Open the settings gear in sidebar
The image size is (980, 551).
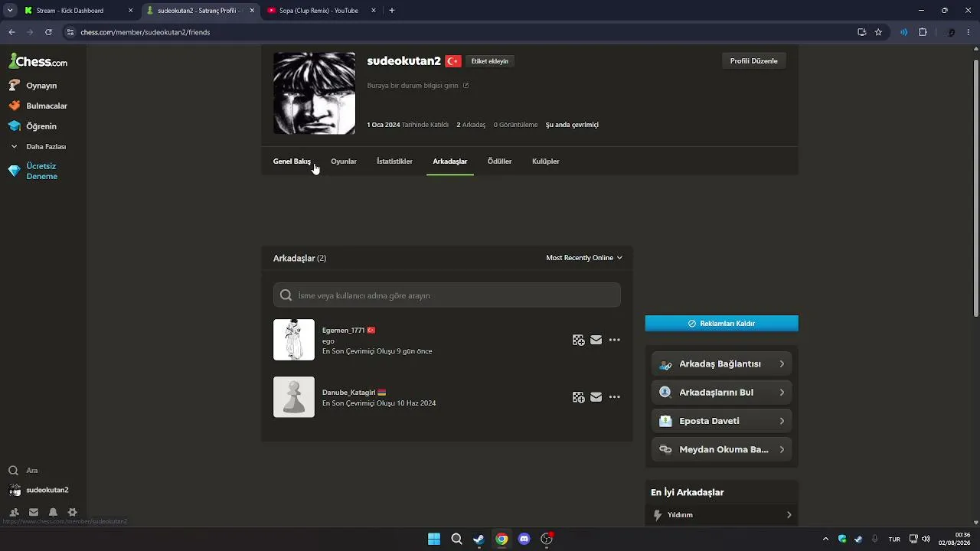click(73, 513)
